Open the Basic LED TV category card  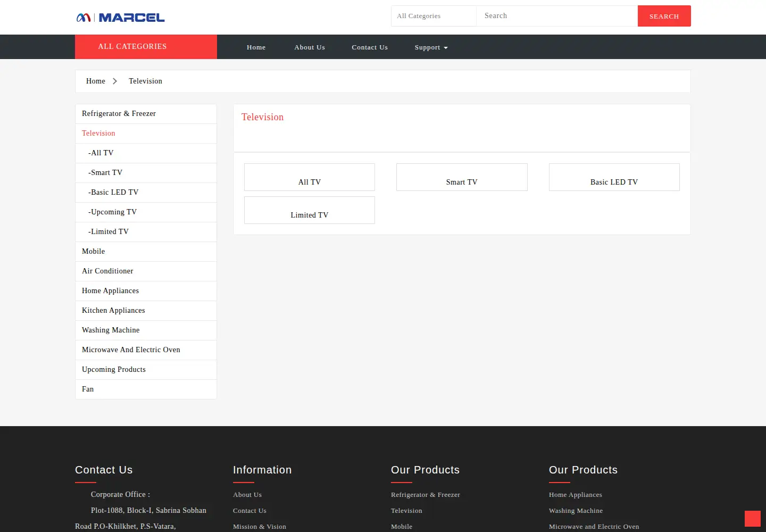pos(614,177)
